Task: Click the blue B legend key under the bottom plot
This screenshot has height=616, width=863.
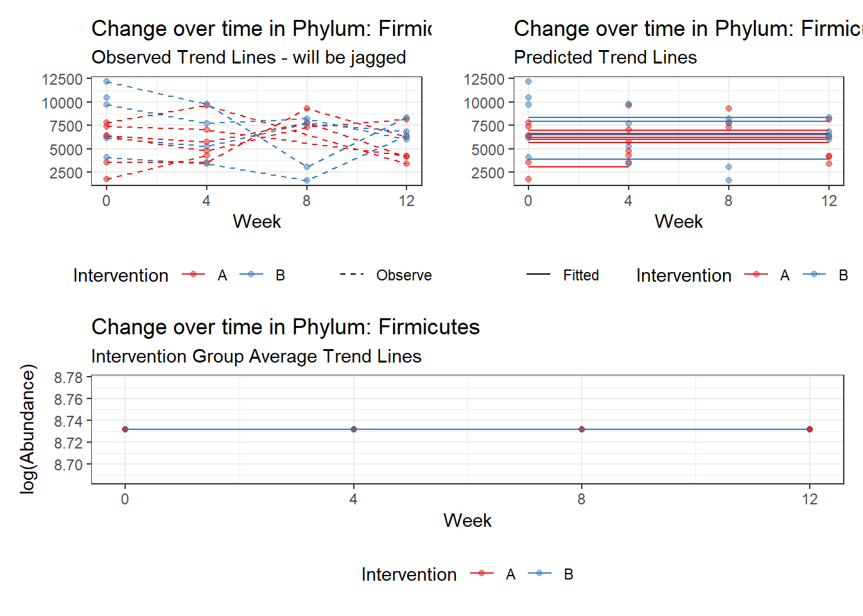Action: click(x=540, y=574)
